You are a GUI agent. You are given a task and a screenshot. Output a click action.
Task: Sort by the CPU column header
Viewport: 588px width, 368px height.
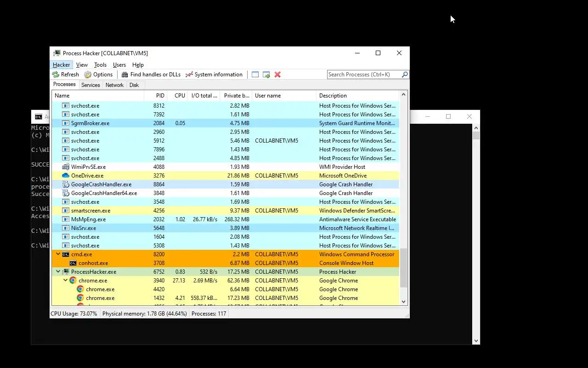(177, 96)
